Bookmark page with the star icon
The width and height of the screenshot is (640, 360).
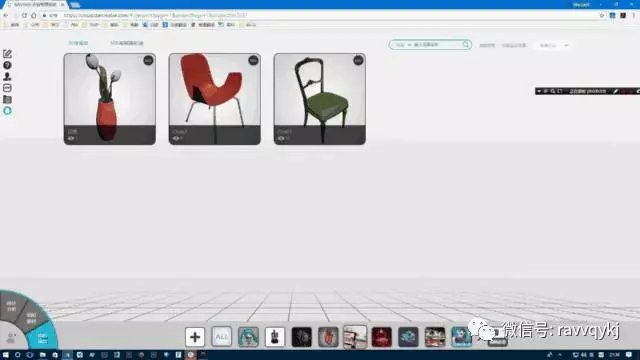click(x=602, y=16)
